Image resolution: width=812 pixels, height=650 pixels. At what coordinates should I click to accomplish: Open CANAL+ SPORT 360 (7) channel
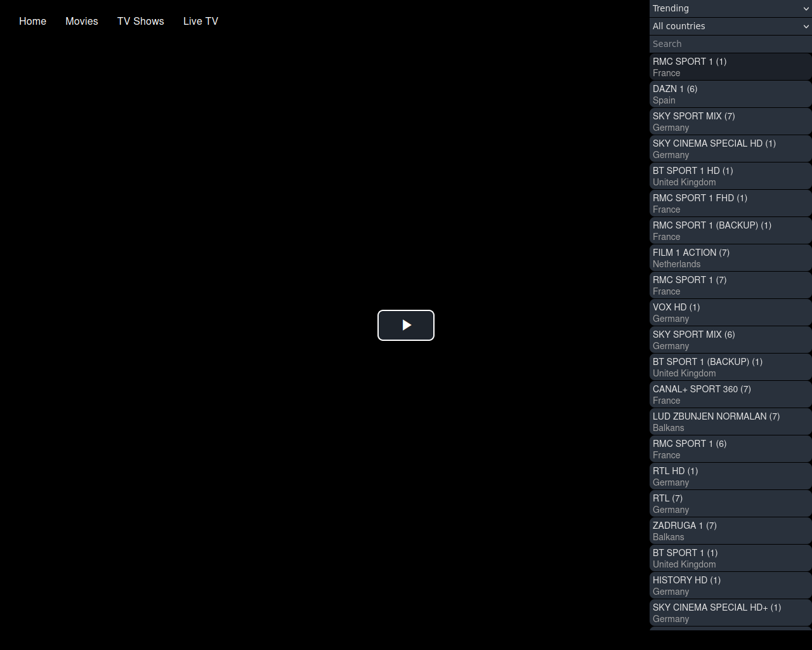(x=731, y=394)
